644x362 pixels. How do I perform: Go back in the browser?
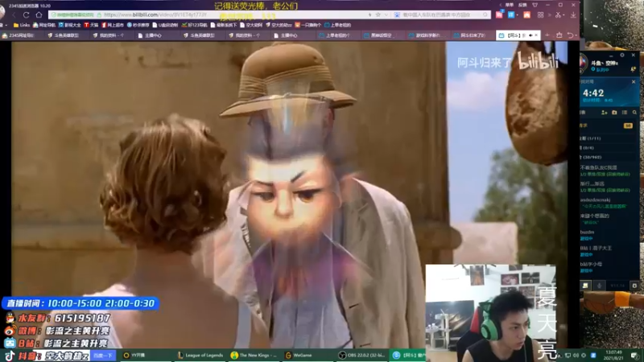[14, 15]
